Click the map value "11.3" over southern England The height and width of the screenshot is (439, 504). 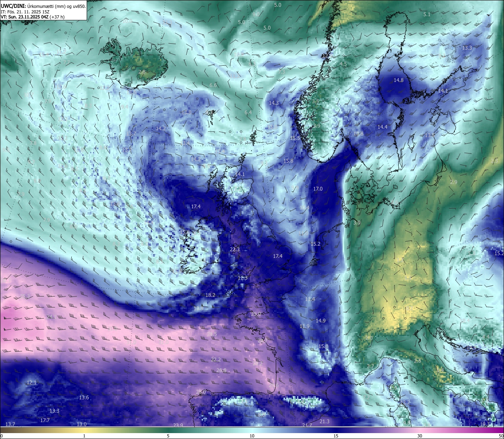243,278
